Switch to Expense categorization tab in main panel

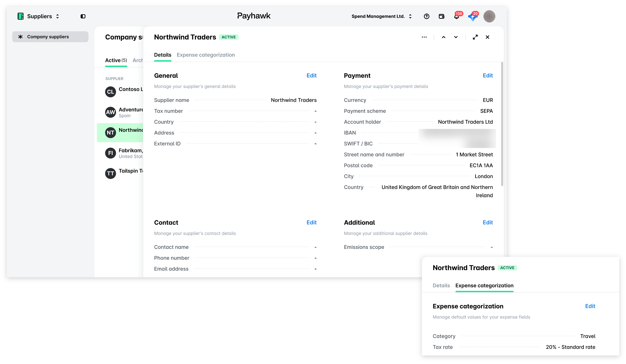[x=206, y=55]
